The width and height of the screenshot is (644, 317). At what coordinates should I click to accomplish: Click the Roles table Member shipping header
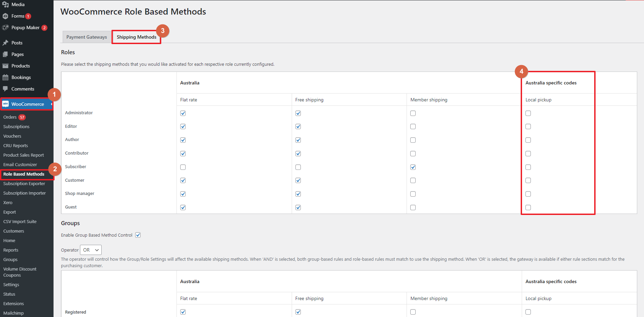click(x=429, y=100)
